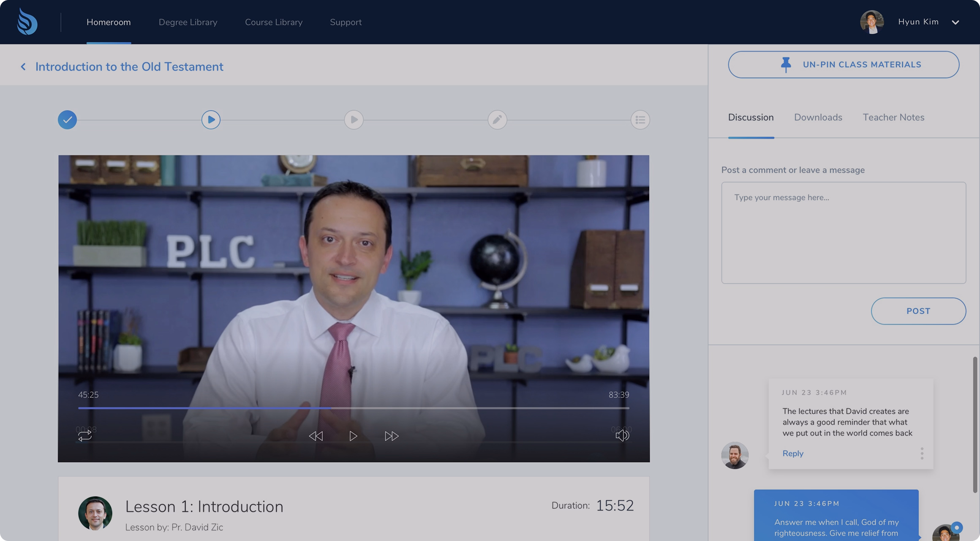Image resolution: width=980 pixels, height=541 pixels.
Task: Select the second gray video step
Action: tap(354, 120)
